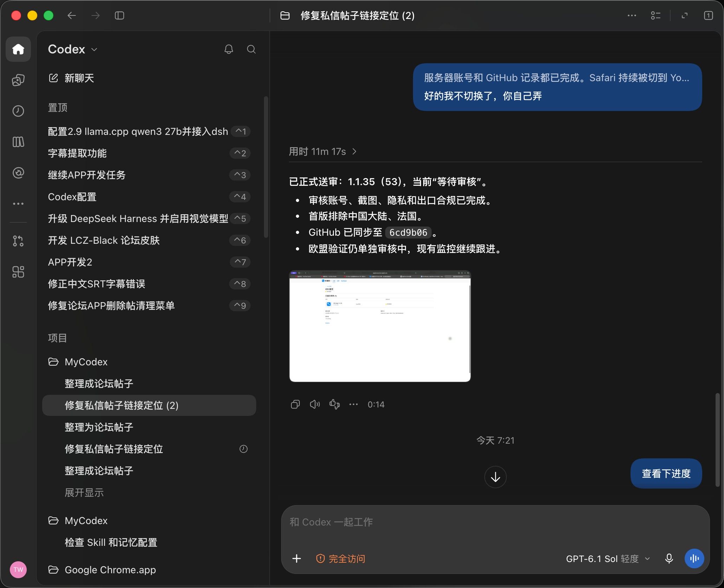Open the three-dot menu in title bar
Image resolution: width=724 pixels, height=588 pixels.
tap(632, 15)
